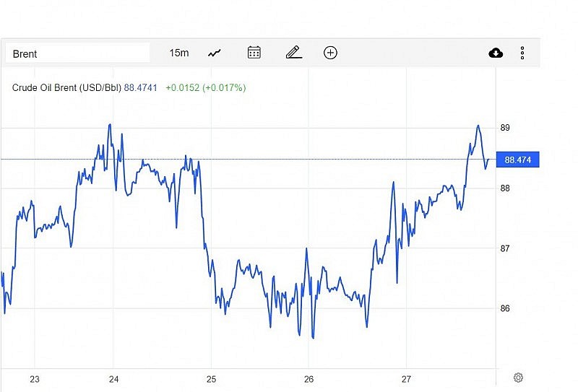
Task: Click the 27 date marker on x-axis
Action: pos(406,379)
